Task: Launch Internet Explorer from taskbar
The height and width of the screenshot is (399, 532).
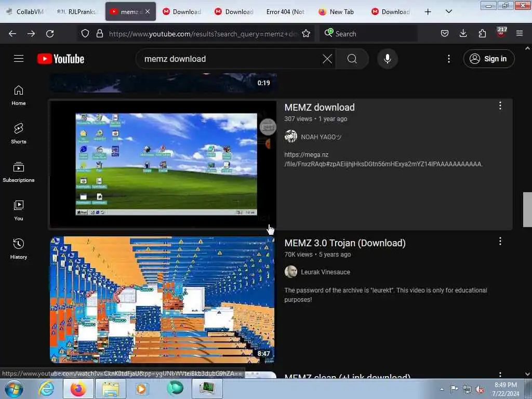Action: (x=46, y=389)
